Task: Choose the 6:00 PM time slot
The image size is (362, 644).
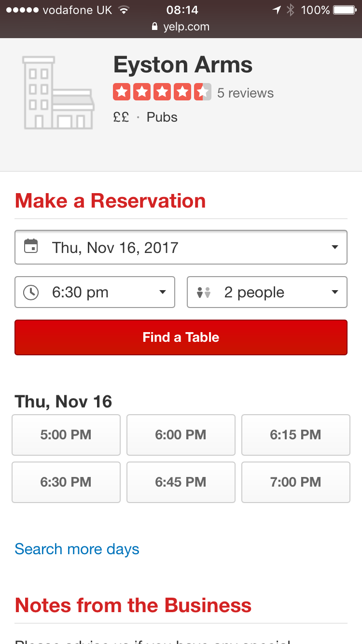Action: (181, 435)
